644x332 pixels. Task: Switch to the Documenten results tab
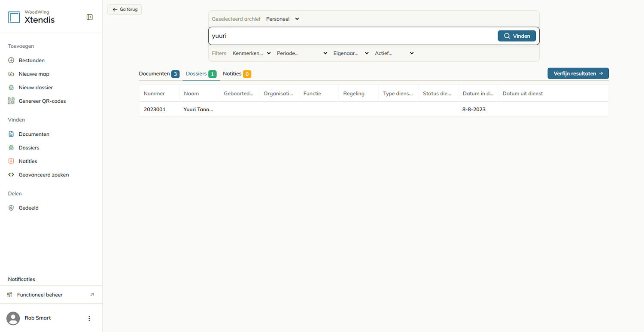159,74
